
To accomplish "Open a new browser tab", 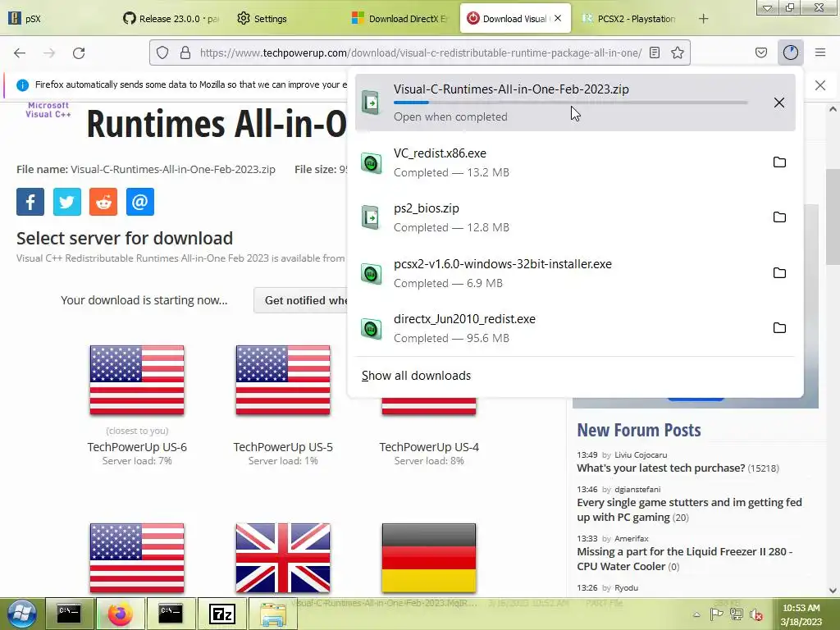I will 703,19.
